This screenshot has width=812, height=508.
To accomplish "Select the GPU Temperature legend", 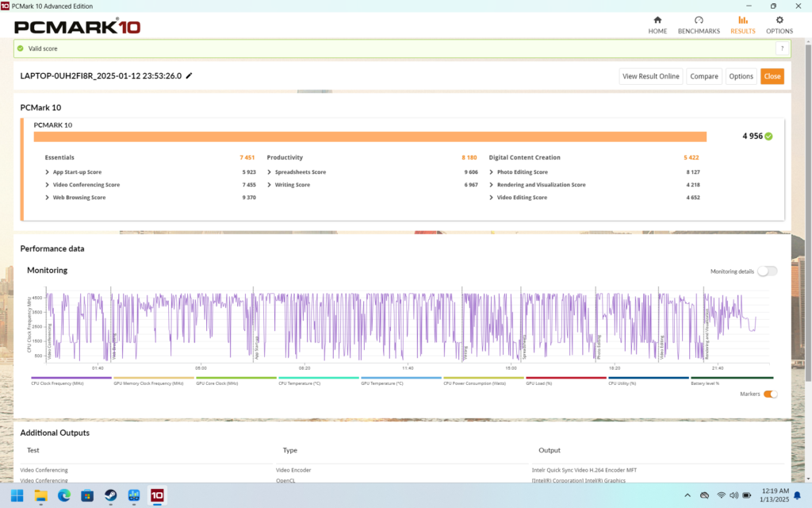I will coord(400,381).
